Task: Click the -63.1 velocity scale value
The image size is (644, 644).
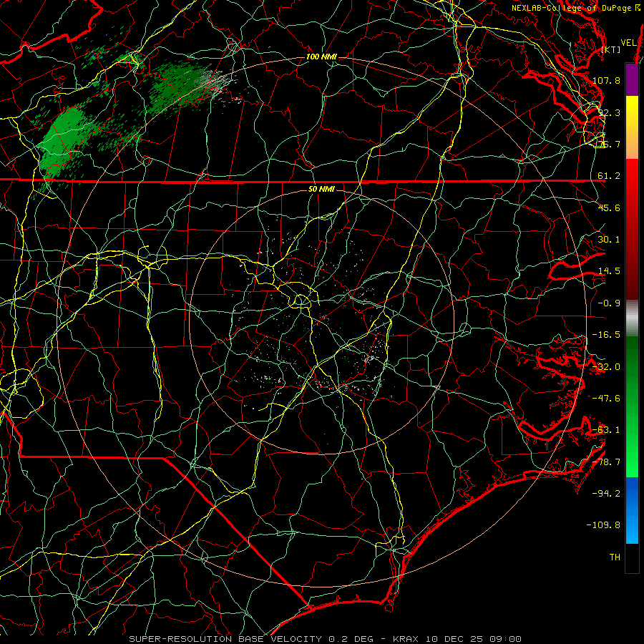Action: click(x=606, y=430)
